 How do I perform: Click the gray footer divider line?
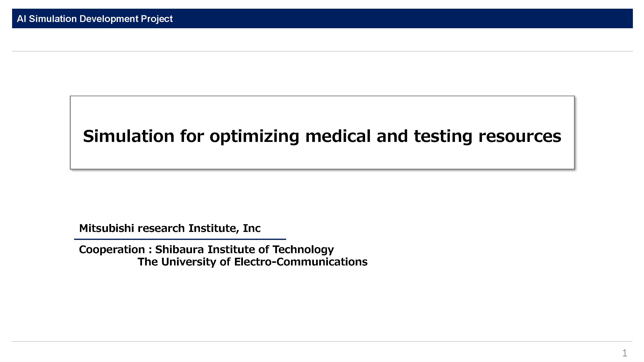click(x=322, y=341)
